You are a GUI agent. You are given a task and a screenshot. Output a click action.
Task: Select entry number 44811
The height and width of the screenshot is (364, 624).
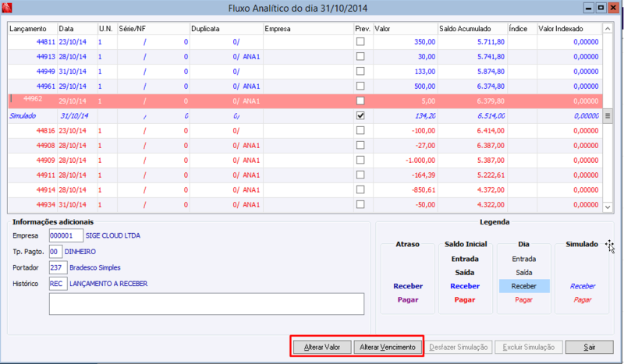pyautogui.click(x=45, y=42)
